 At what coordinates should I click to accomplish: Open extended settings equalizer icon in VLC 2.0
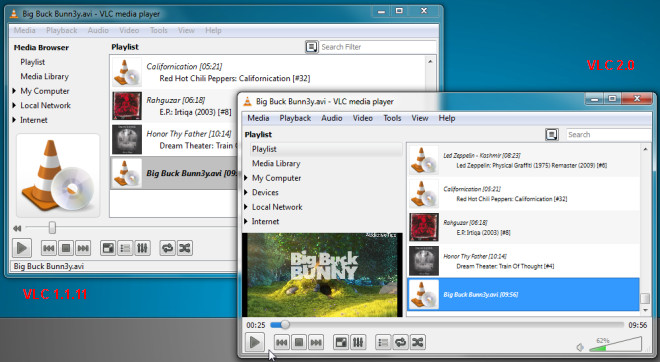tap(358, 343)
